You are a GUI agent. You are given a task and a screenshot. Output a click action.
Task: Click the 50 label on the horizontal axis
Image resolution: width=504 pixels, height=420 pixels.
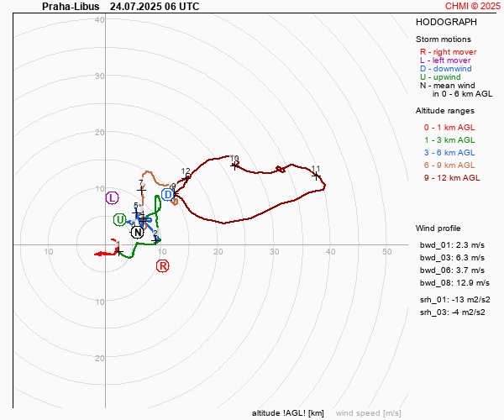click(387, 252)
